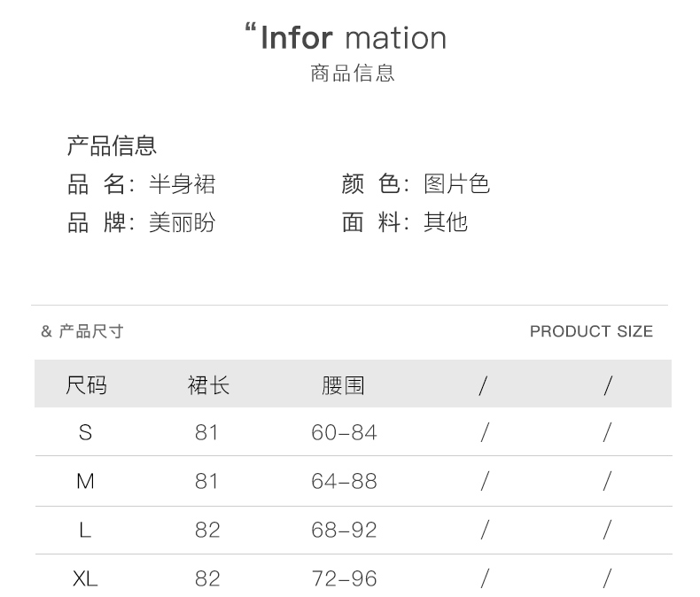
Task: Select the waist value 64-88
Action: (344, 481)
